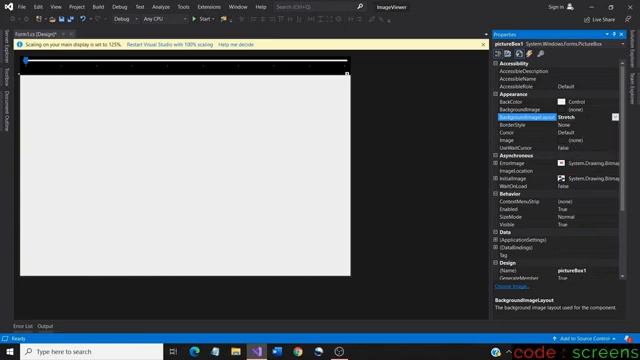
Task: Click the Undo arrow icon
Action: 83,19
